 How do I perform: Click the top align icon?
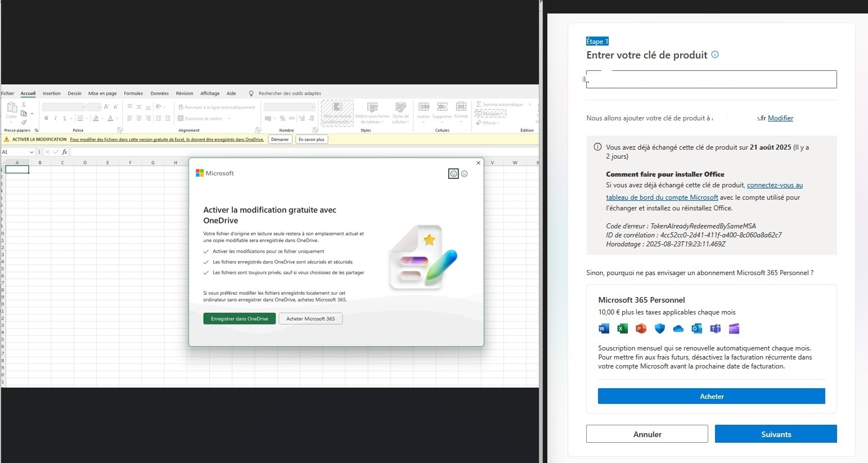129,106
